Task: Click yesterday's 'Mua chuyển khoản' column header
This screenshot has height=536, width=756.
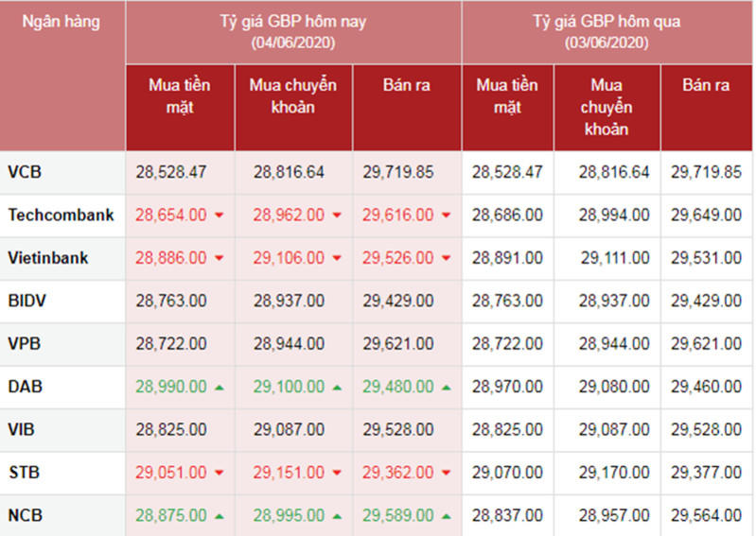Action: pyautogui.click(x=607, y=107)
